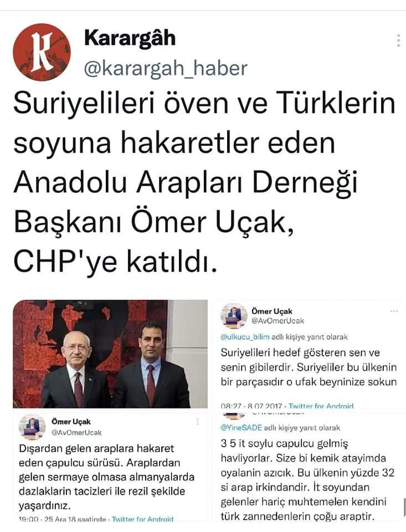Click Twitter for Android link in bottom-left tweet
This screenshot has height=532, width=406.
coord(142,519)
